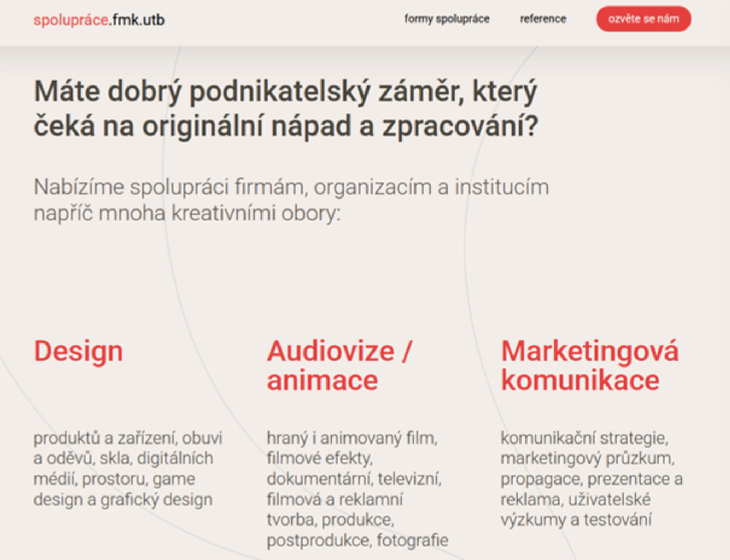Select the red 'Design' heading
Image resolution: width=730 pixels, height=560 pixels.
78,351
